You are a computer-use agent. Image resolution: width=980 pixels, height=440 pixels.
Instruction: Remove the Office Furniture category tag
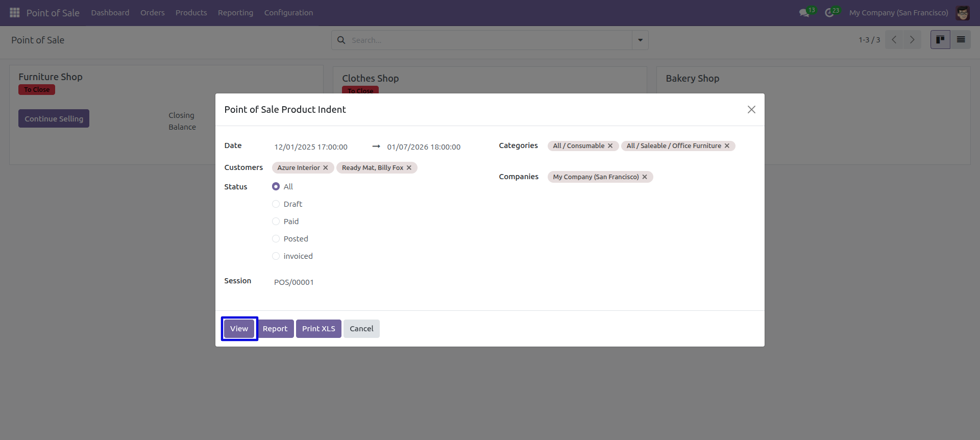tap(727, 145)
